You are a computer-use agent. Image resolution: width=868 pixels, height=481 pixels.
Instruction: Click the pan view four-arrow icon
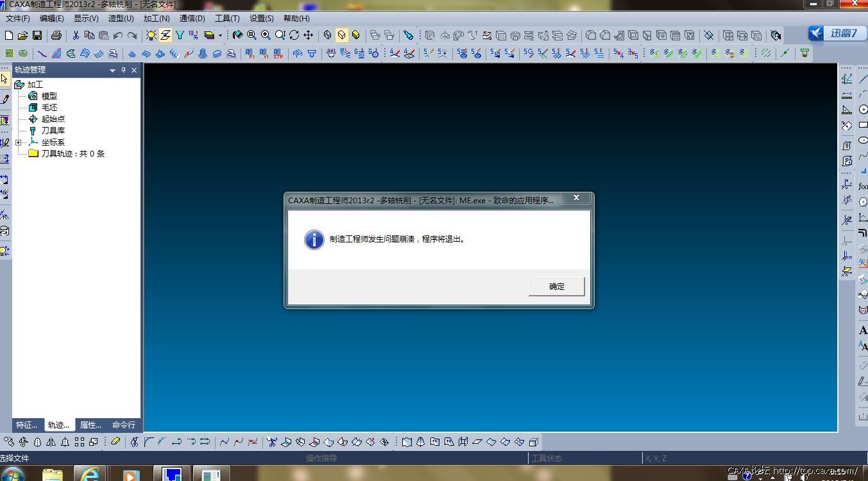click(x=308, y=35)
